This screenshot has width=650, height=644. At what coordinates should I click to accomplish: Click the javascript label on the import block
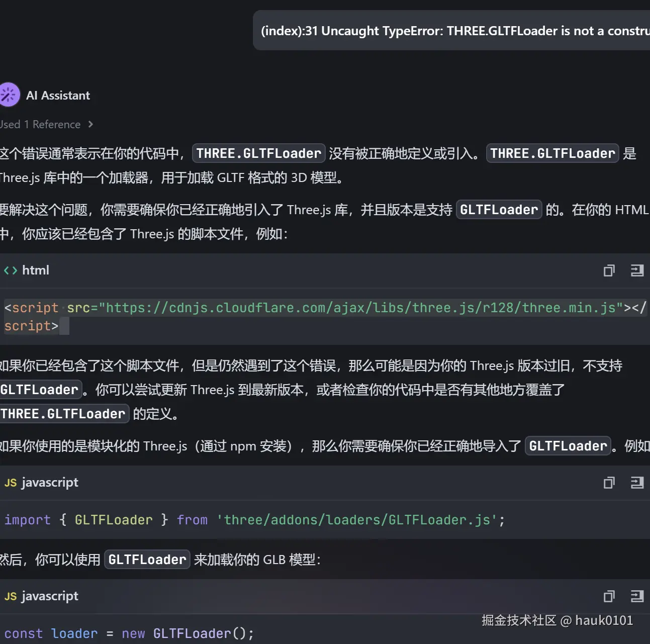(x=50, y=483)
